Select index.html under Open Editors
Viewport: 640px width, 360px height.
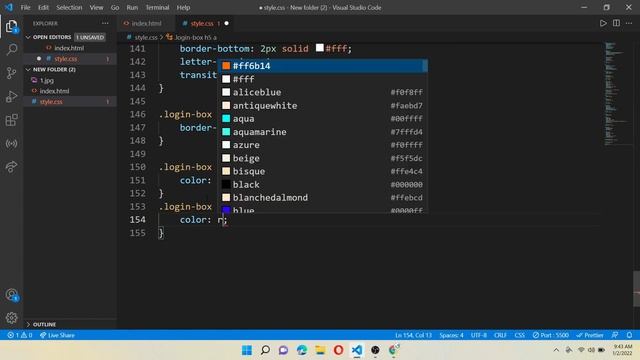coord(70,48)
